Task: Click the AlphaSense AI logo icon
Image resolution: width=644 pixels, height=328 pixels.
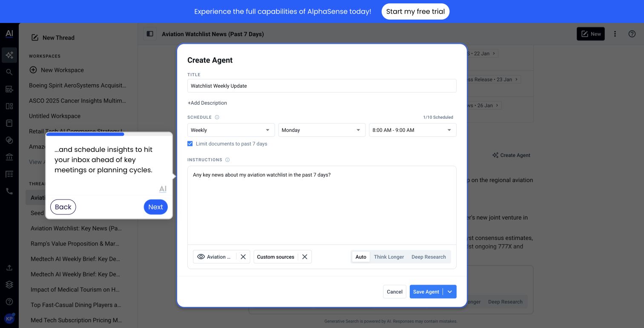Action: pyautogui.click(x=9, y=34)
